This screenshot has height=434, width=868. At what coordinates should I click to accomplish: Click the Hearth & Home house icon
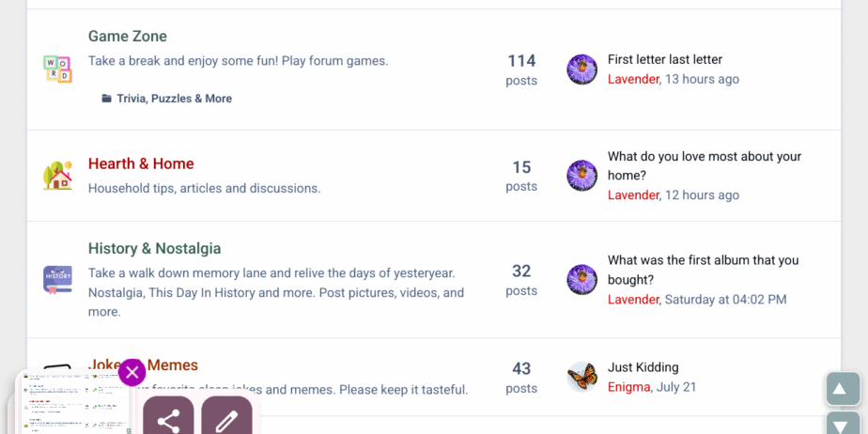click(57, 176)
